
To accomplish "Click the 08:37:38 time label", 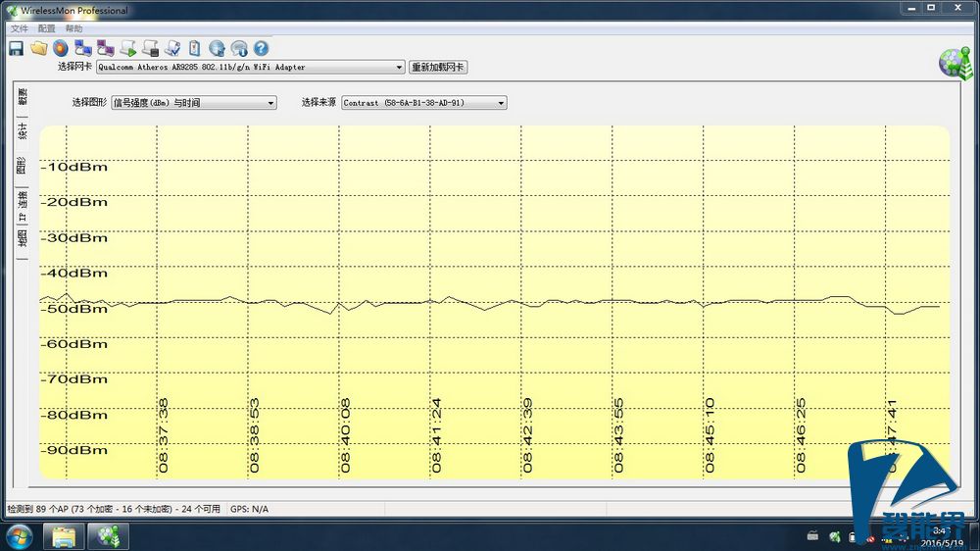I will click(x=163, y=435).
